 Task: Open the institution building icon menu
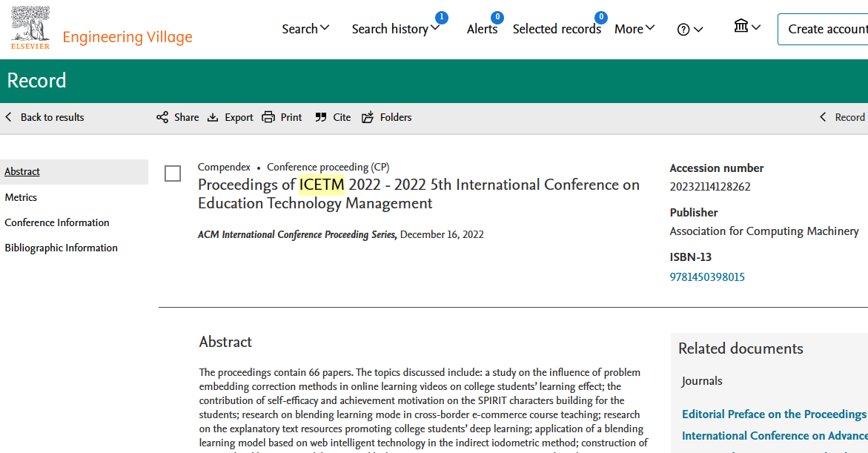tap(746, 26)
